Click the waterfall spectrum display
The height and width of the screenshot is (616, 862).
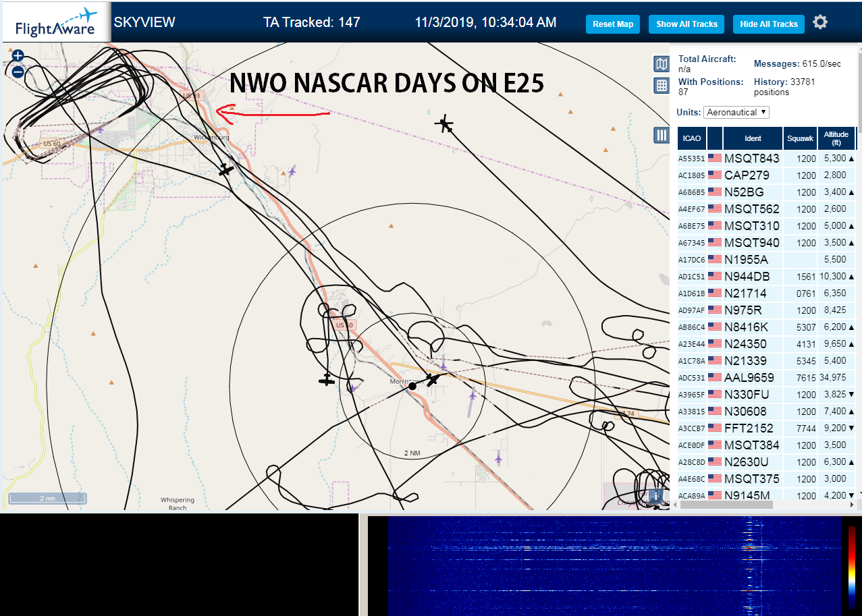(615, 565)
